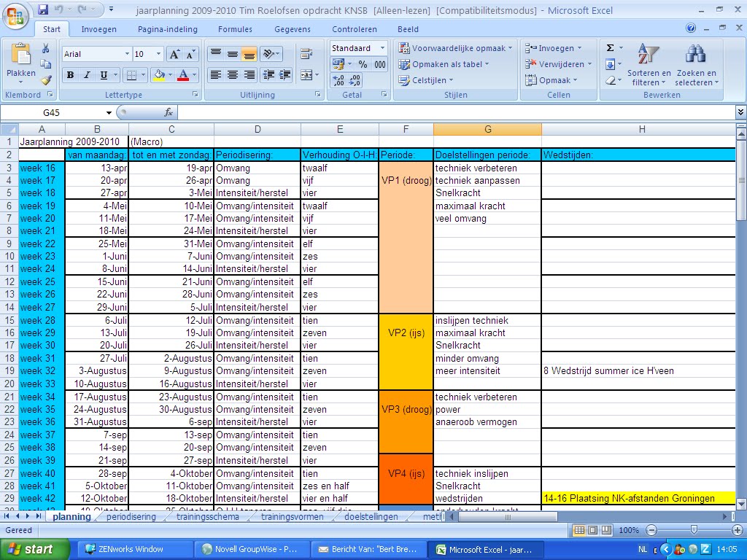
Task: Select cell with Plaatsing NK-afstanden Groningen
Action: (638, 498)
